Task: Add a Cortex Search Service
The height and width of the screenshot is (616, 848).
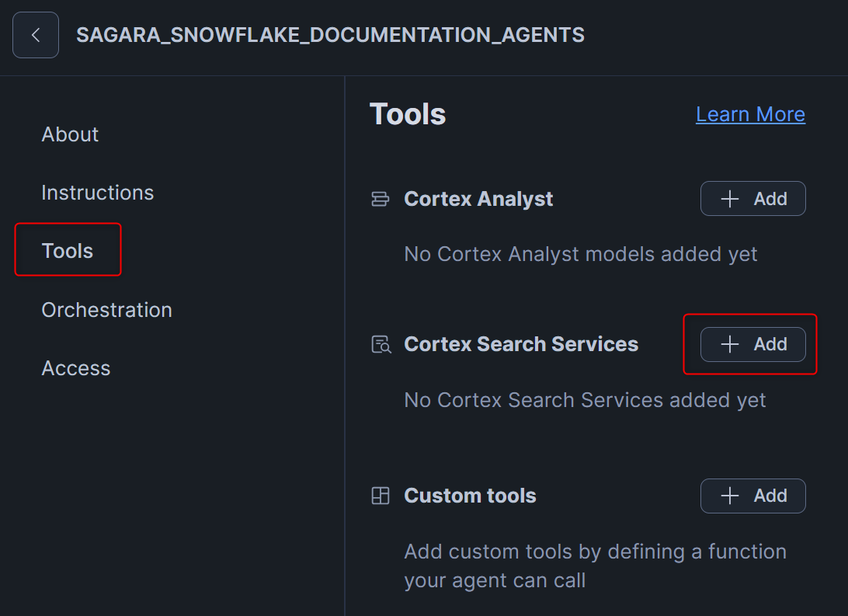Action: click(752, 344)
